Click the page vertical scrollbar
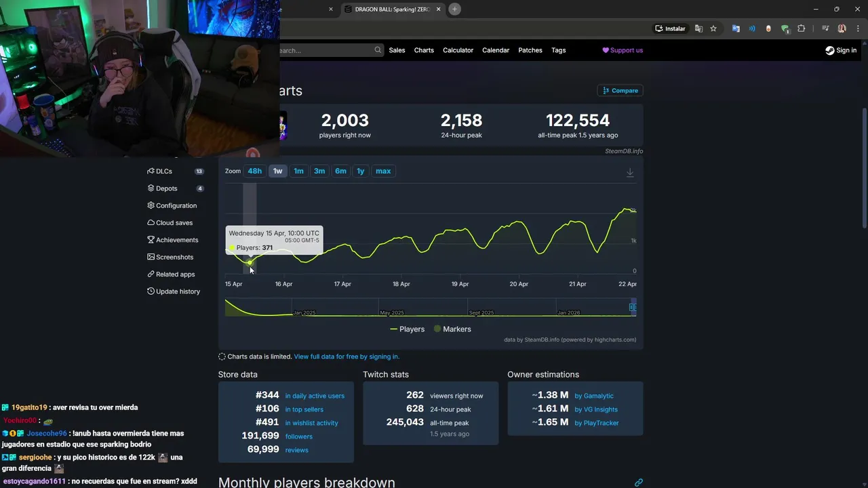This screenshot has width=868, height=488. [864, 167]
